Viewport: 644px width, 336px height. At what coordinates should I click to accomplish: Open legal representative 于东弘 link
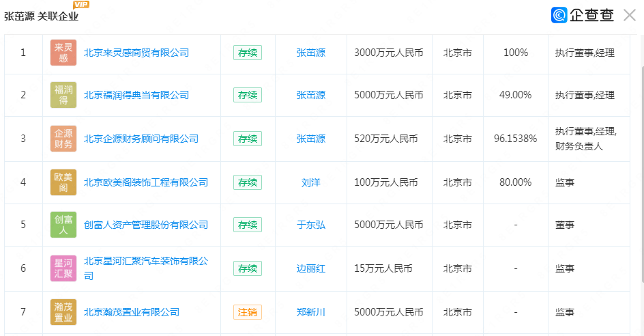(x=311, y=225)
